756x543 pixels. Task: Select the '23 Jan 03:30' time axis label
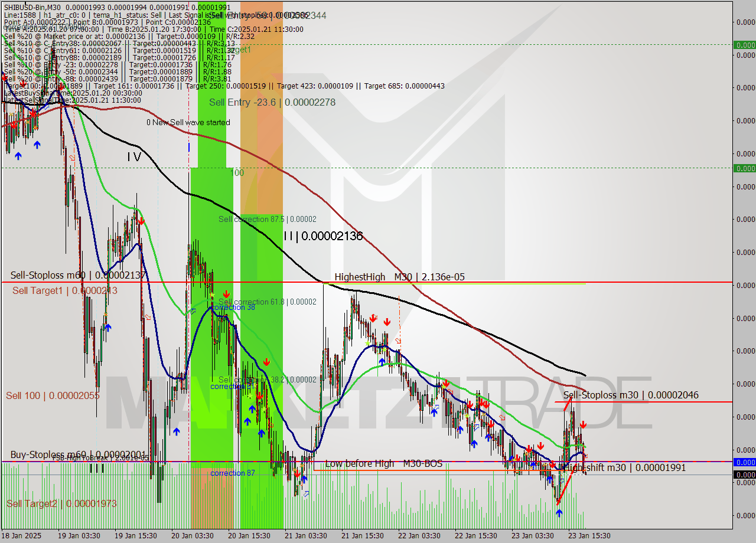533,535
